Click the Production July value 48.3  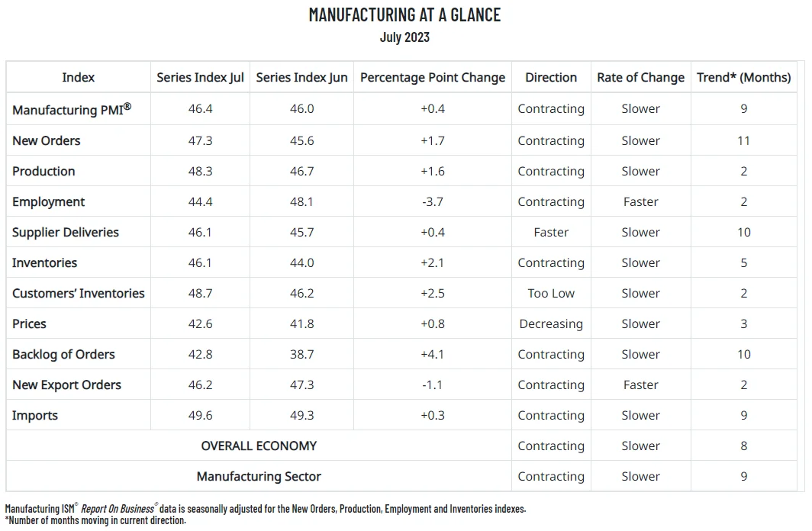[x=200, y=172]
